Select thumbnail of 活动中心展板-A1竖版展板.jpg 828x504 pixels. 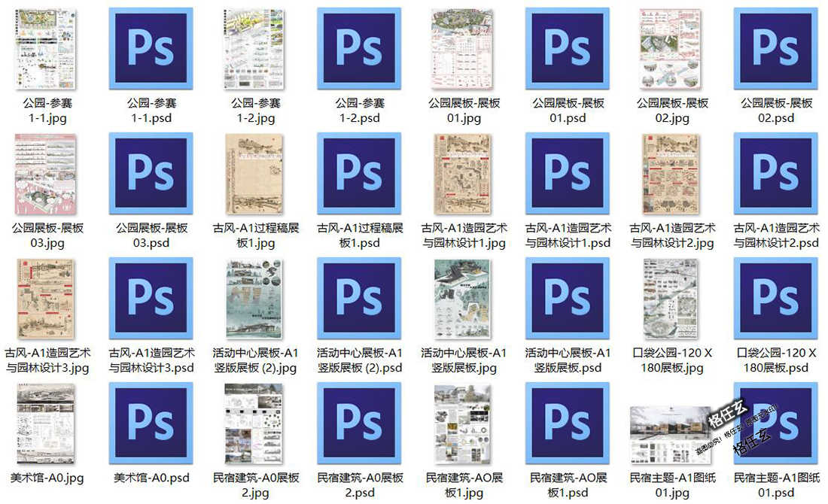[x=463, y=298]
